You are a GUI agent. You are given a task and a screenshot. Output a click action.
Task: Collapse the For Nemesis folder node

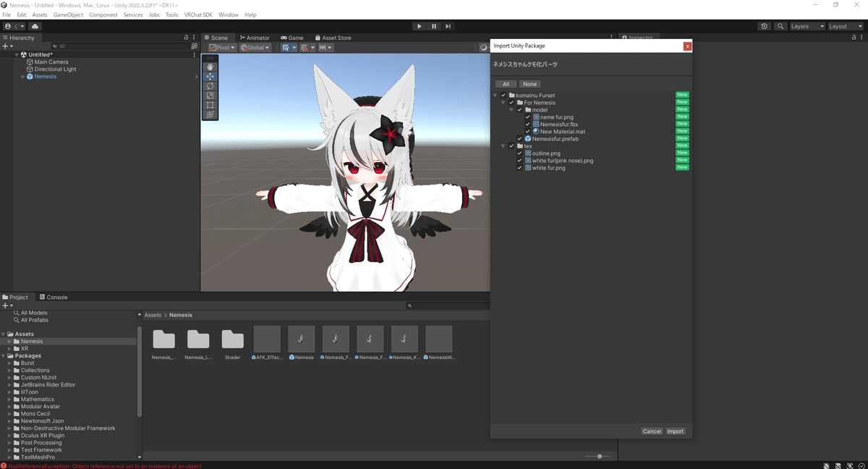pos(503,103)
